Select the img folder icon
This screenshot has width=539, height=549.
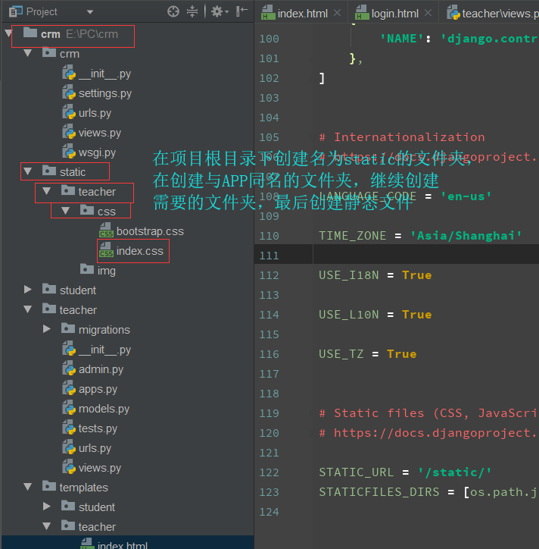87,269
